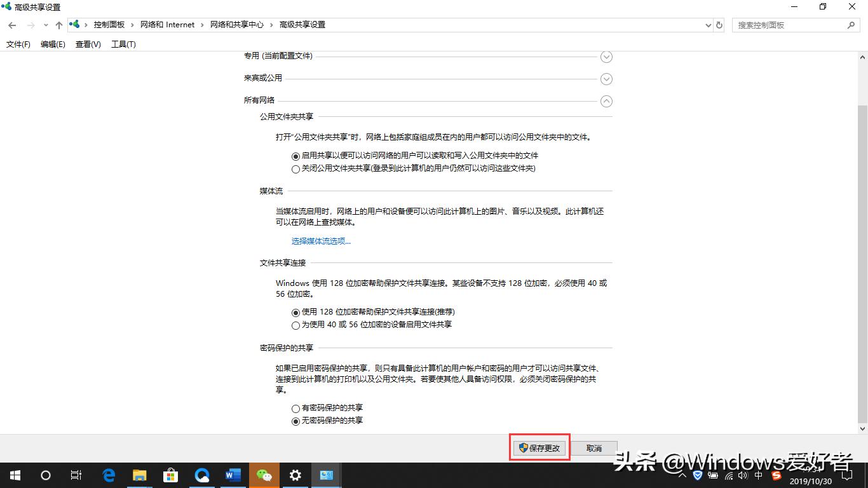Open the 工具 menu
Screen dimensions: 868x488
coord(123,44)
